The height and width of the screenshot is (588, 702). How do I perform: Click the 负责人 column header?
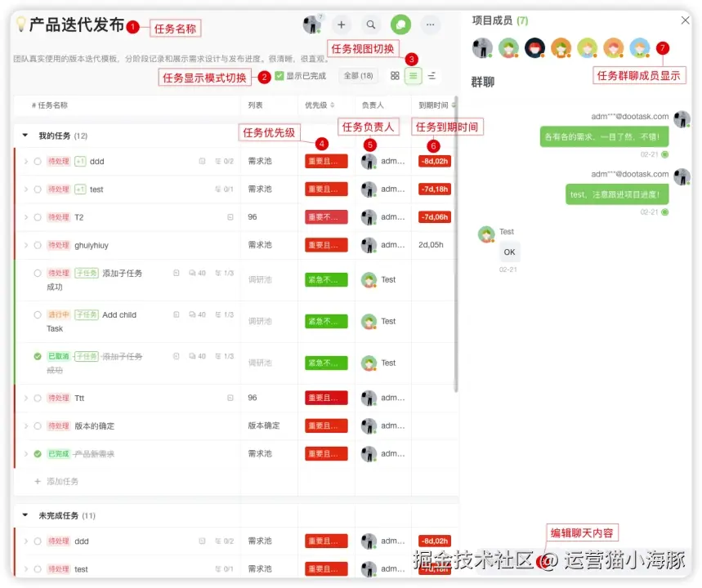(373, 105)
